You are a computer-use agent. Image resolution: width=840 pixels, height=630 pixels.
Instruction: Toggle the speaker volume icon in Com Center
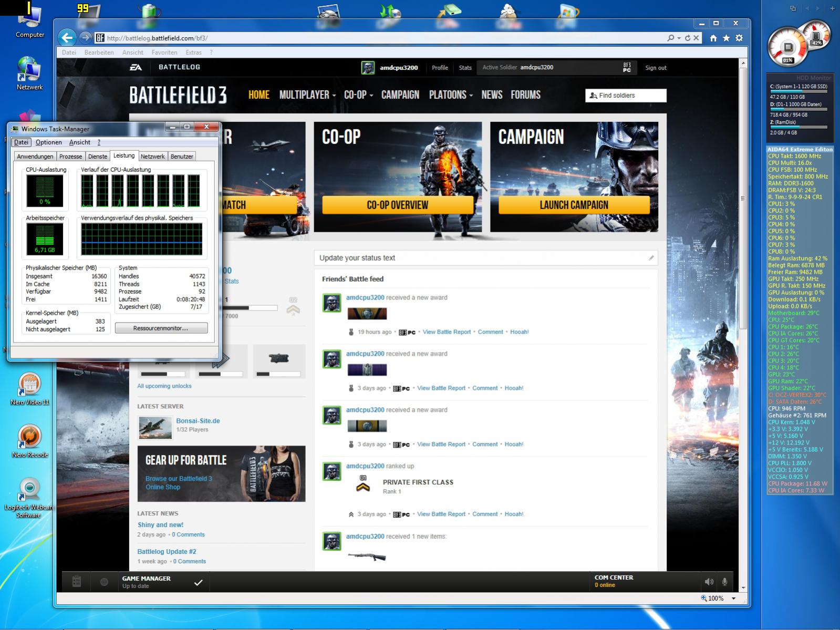(709, 582)
